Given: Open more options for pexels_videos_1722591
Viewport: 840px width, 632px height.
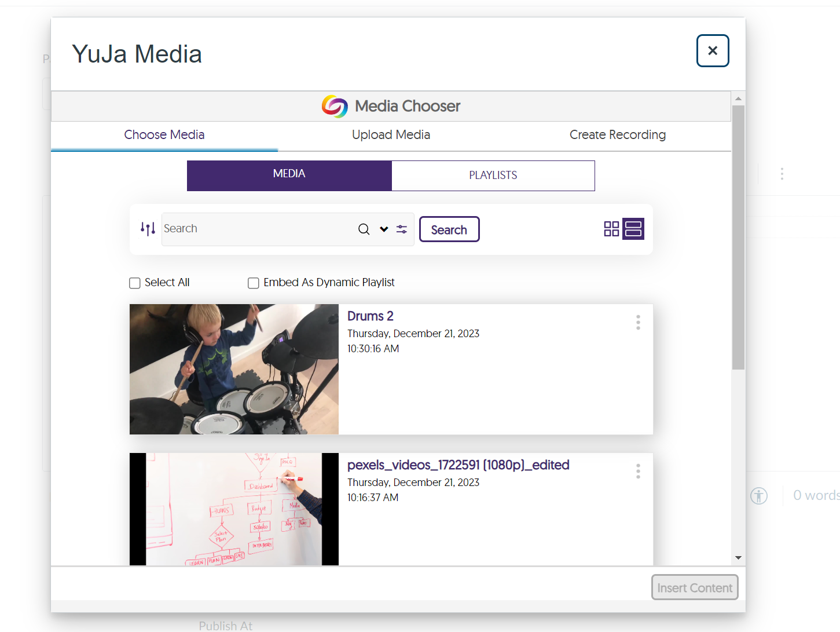Looking at the screenshot, I should (638, 471).
